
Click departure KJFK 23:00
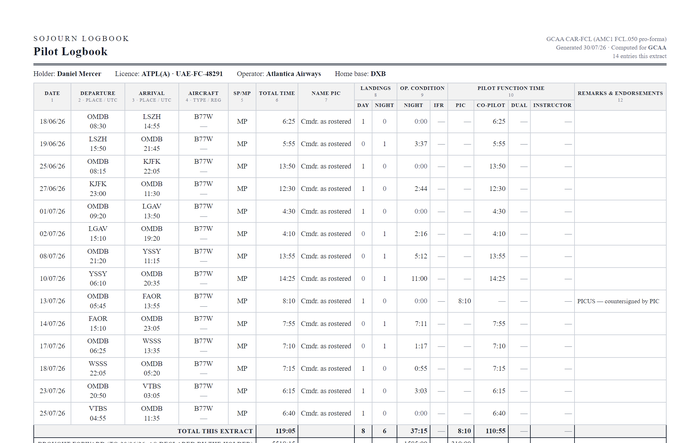[98, 188]
